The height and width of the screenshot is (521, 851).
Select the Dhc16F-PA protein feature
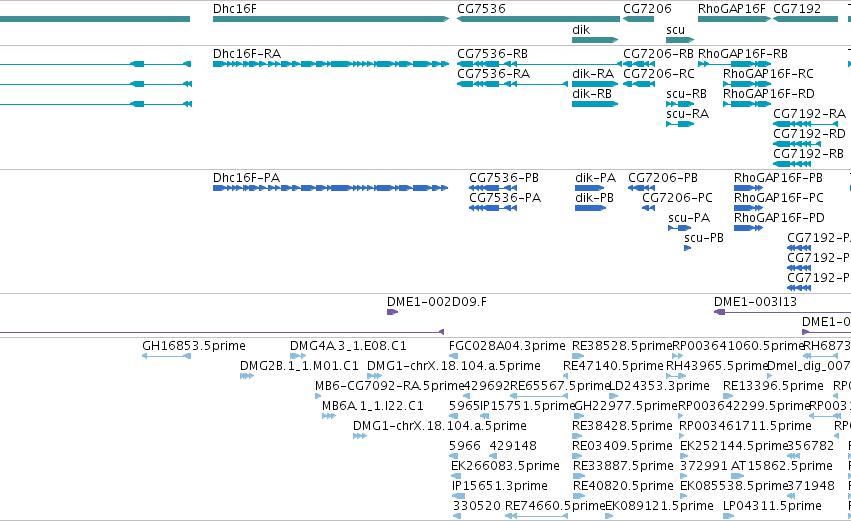(331, 188)
